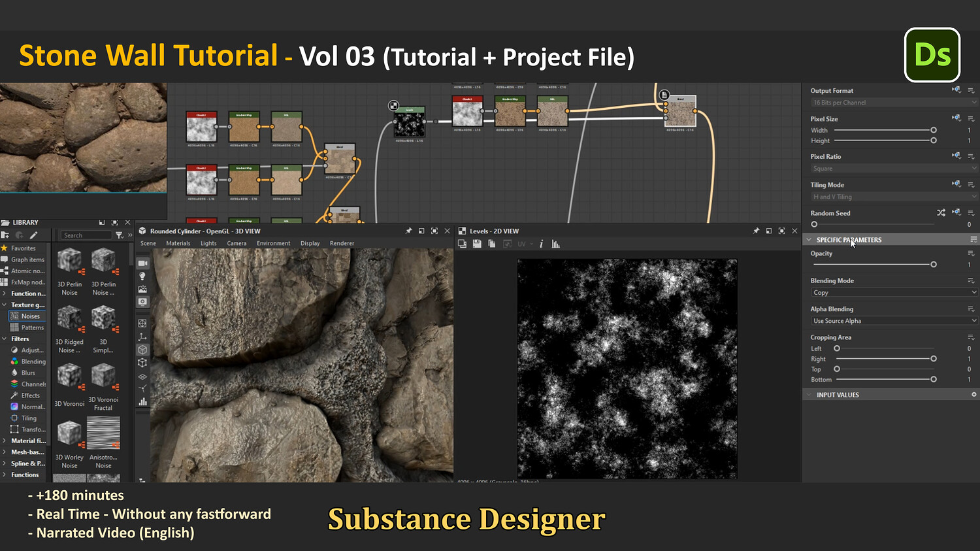Open Pixel Size inheritance method icon
The width and height of the screenshot is (980, 551).
[x=956, y=118]
